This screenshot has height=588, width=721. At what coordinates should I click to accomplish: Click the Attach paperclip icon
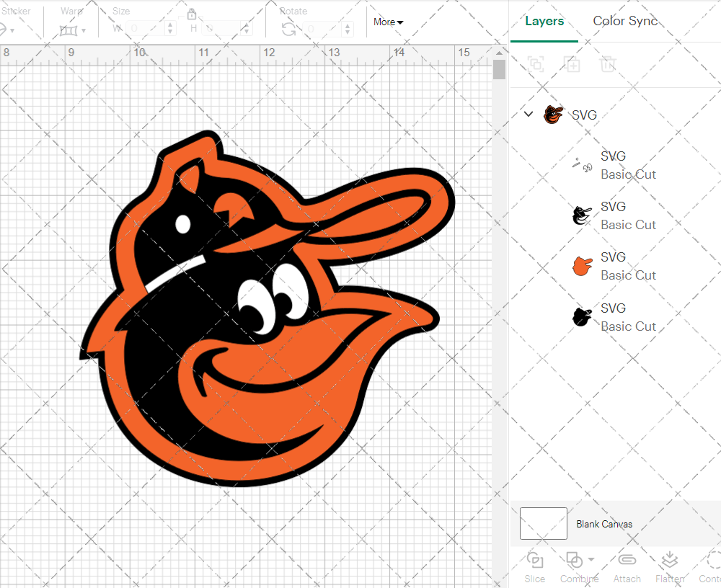[x=627, y=560]
